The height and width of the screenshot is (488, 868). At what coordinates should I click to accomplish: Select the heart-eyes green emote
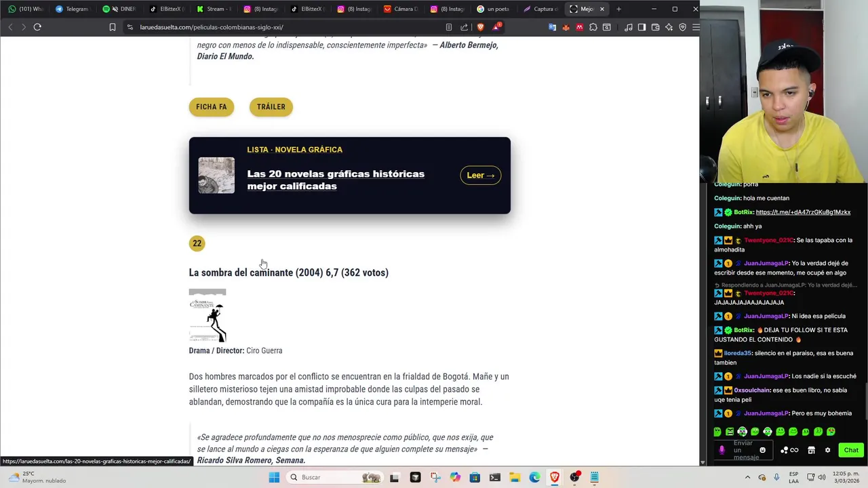point(831,432)
